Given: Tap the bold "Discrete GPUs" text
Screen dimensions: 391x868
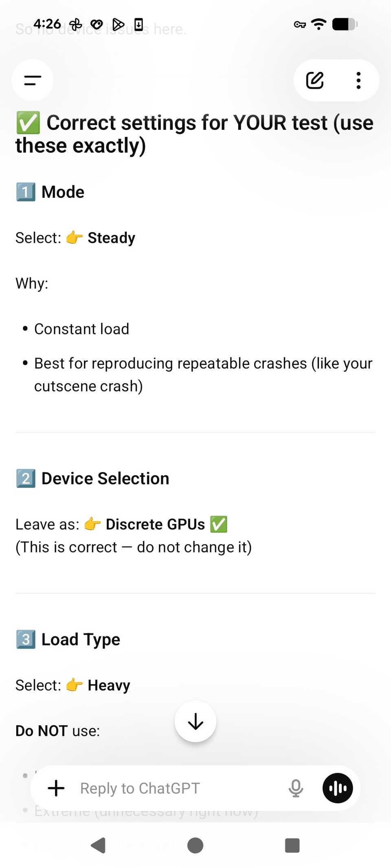Looking at the screenshot, I should 155,524.
